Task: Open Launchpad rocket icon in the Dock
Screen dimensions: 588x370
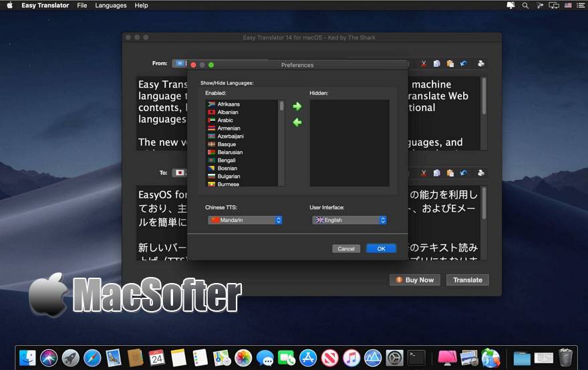Action: point(71,357)
